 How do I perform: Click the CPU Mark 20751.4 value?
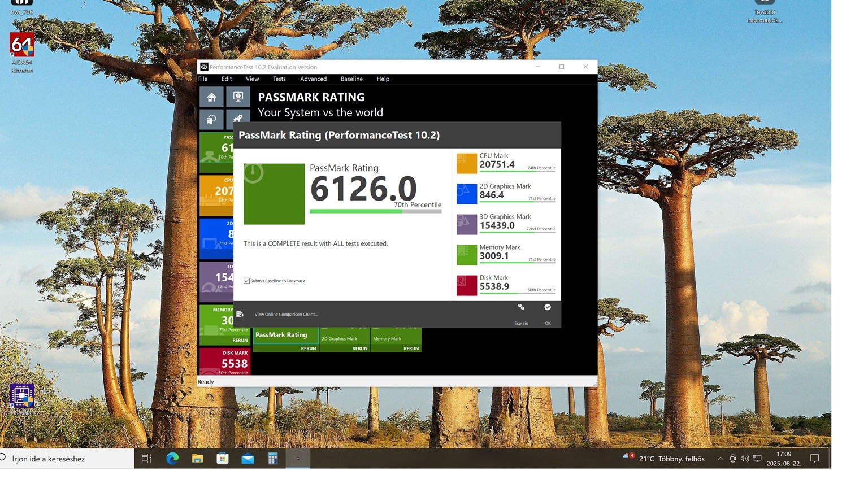[497, 164]
